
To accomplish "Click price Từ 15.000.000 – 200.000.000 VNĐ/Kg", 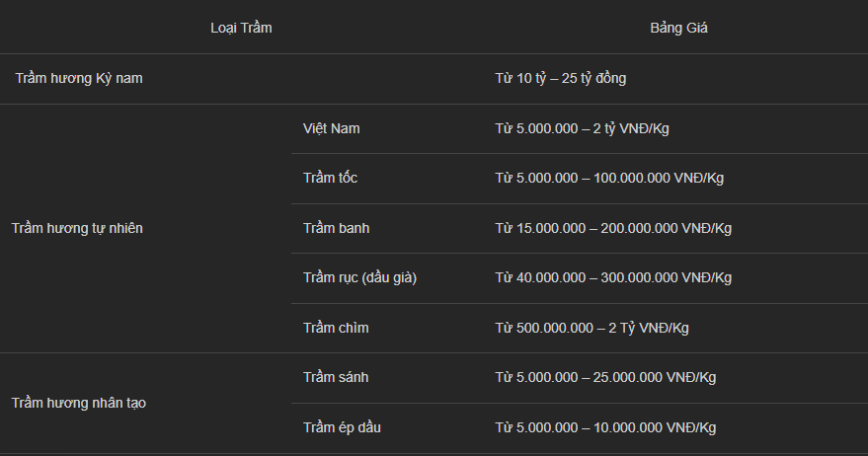I will tap(613, 228).
